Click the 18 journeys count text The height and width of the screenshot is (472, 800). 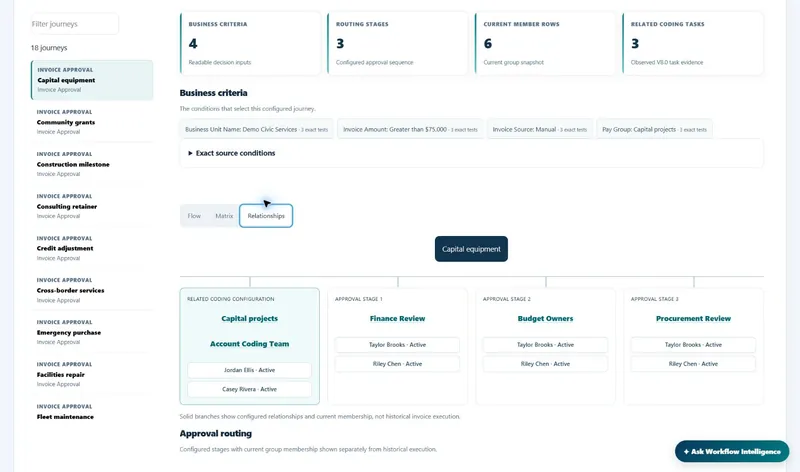[x=49, y=47]
